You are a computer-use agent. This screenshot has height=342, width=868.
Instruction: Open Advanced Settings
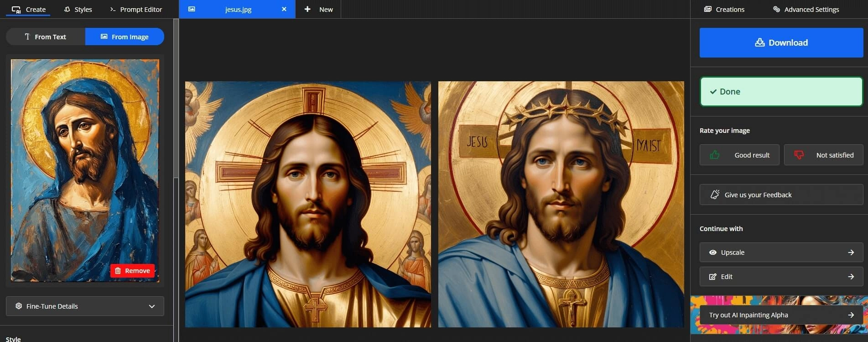point(806,9)
